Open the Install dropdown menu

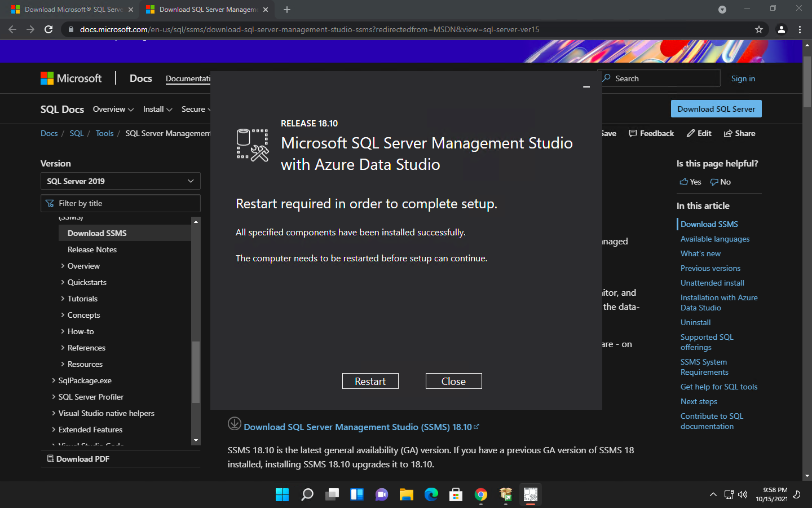pos(157,109)
